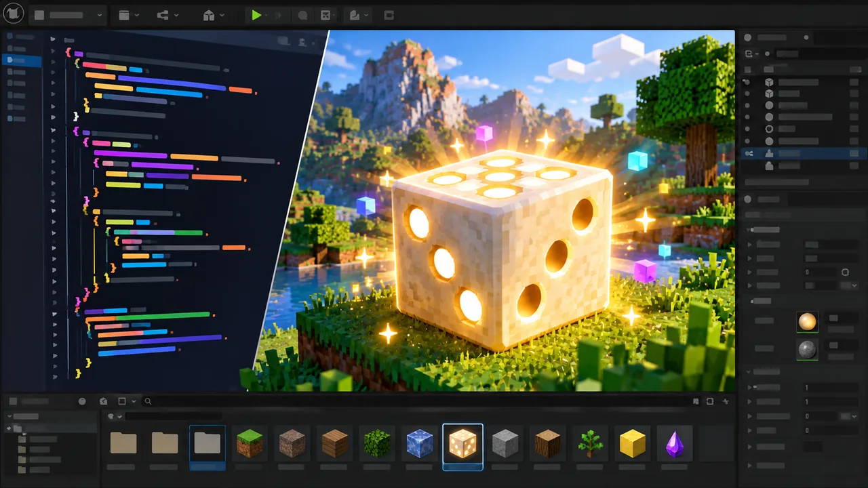Viewport: 868px width, 488px height.
Task: Expand the lower section header in details panel
Action: coord(749,371)
